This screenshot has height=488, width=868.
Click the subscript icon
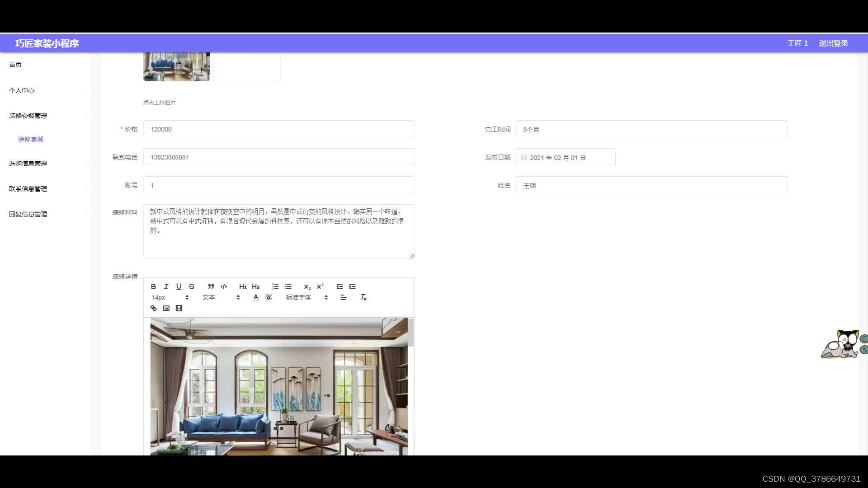(307, 286)
